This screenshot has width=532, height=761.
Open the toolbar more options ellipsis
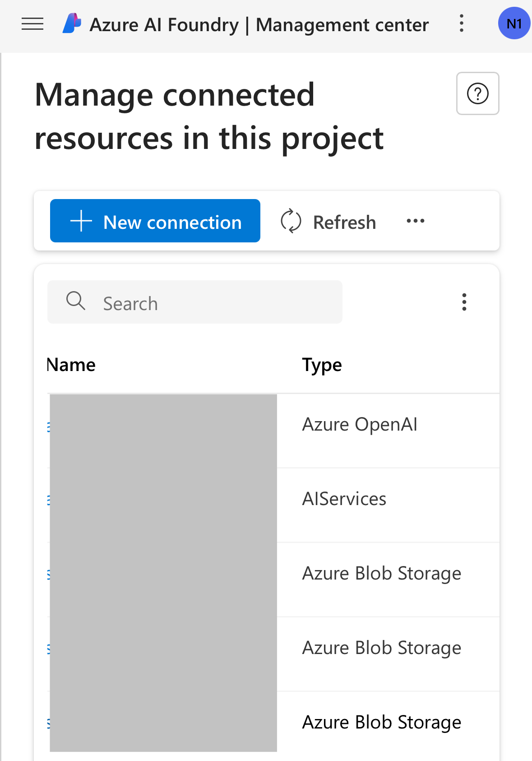pyautogui.click(x=416, y=221)
